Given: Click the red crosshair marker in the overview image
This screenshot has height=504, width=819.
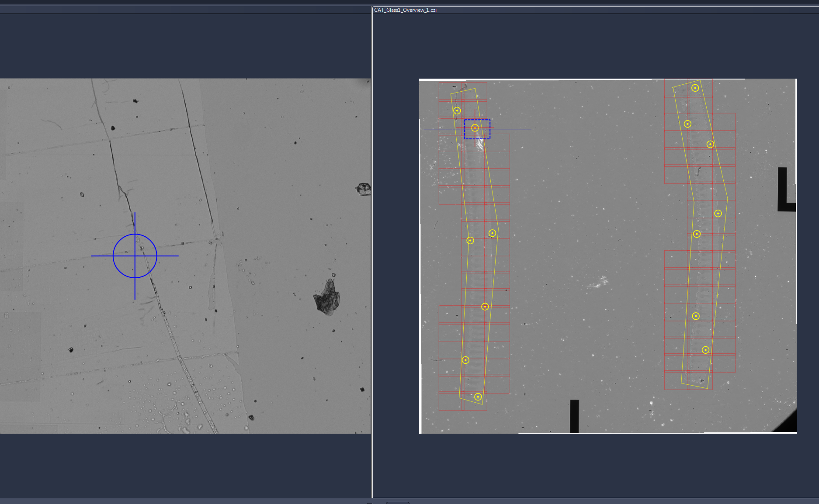Looking at the screenshot, I should click(x=475, y=127).
